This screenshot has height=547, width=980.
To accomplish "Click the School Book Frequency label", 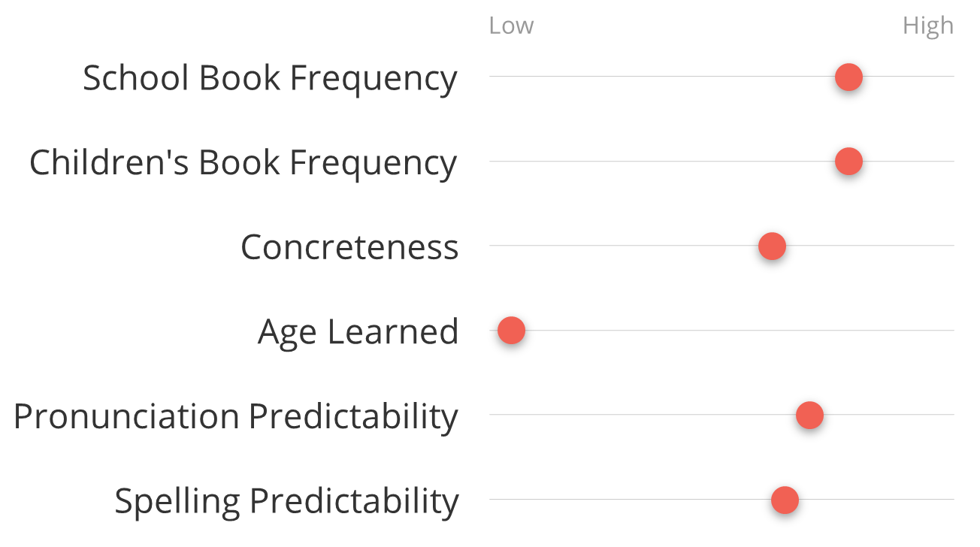I will [x=270, y=78].
